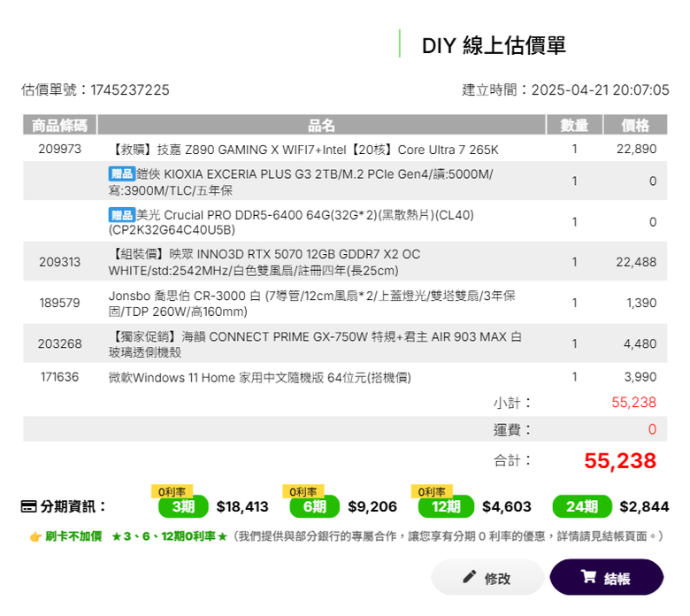Click the $2,844 installment amount

pyautogui.click(x=644, y=507)
